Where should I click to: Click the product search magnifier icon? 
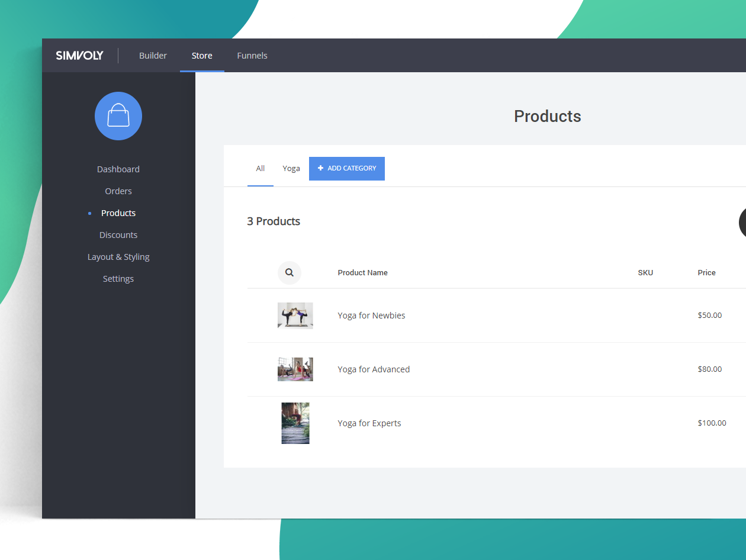(290, 273)
